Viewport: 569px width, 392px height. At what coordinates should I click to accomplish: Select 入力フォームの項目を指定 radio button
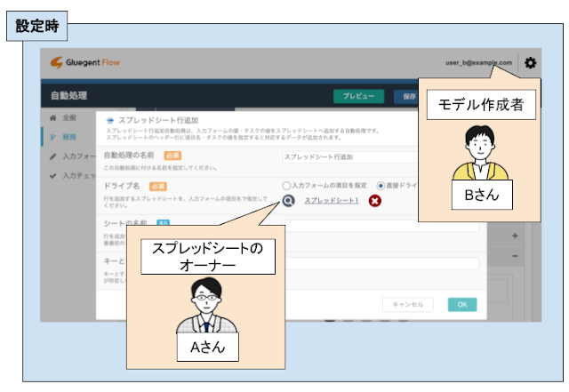tap(286, 186)
